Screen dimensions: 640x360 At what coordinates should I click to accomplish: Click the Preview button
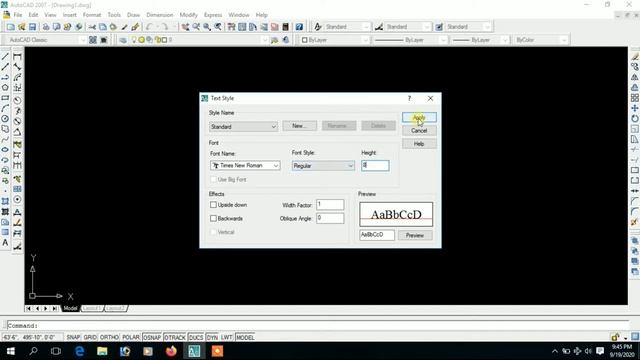coord(415,235)
